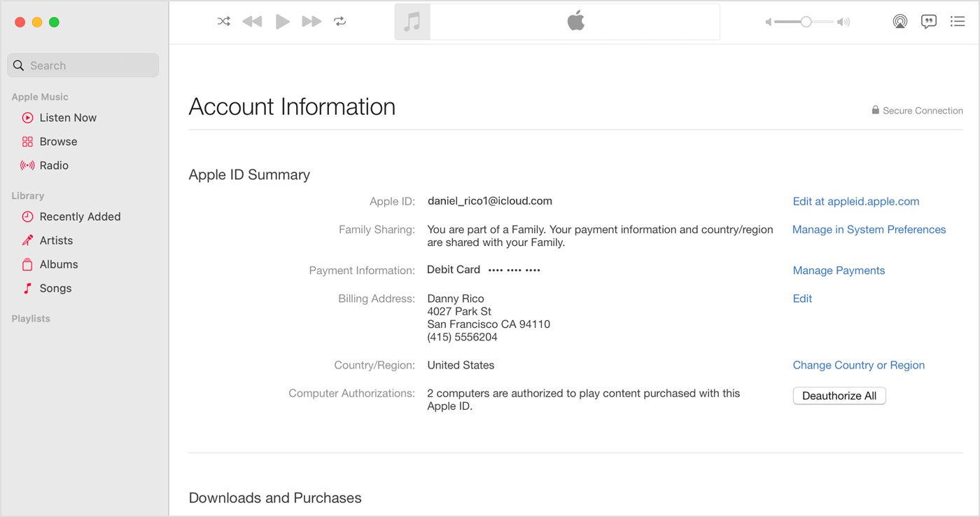
Task: Click the Secure Connection lock icon
Action: (875, 110)
